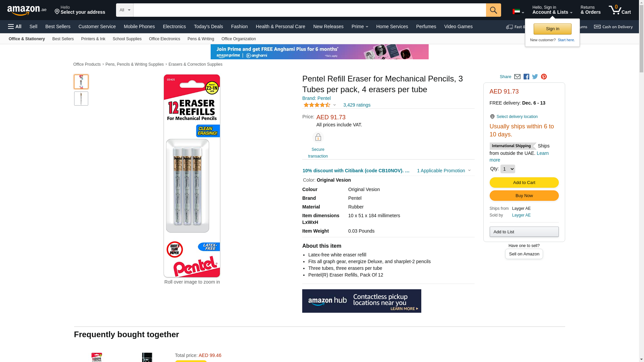Open the UAE flag language selector
The height and width of the screenshot is (362, 644).
coord(518,12)
